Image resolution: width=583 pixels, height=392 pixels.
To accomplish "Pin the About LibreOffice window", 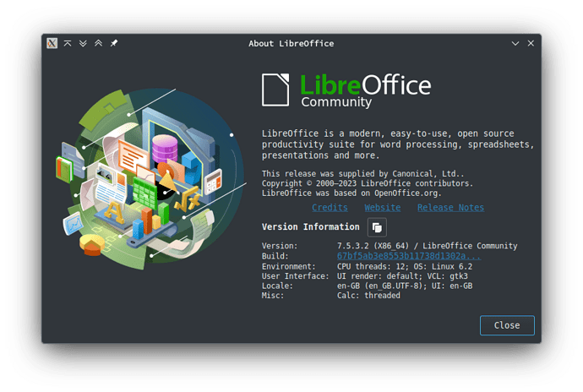I will tap(114, 43).
